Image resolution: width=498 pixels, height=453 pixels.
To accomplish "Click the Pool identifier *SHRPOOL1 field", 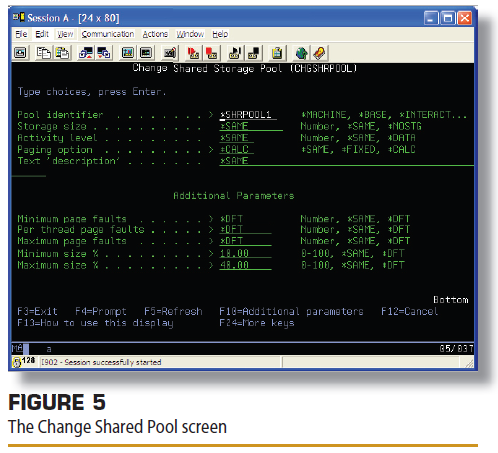I will point(248,115).
